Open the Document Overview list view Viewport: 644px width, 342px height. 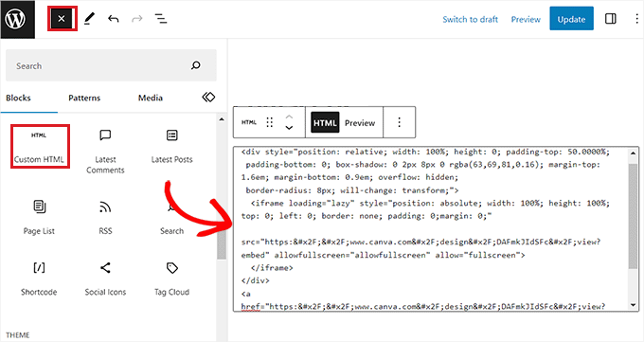point(161,19)
